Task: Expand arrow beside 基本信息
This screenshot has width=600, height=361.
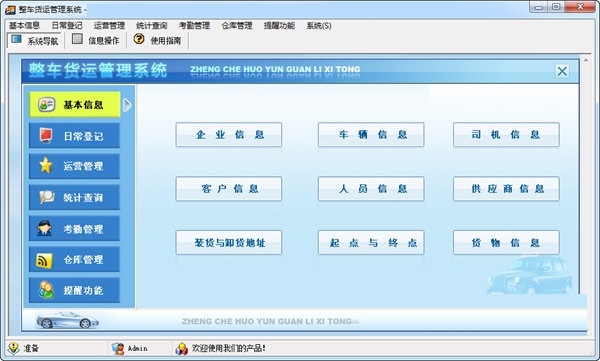Action: click(127, 105)
